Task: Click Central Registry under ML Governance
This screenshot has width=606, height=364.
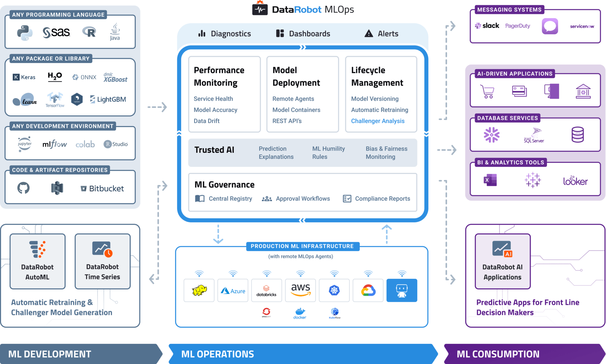Action: coord(224,199)
